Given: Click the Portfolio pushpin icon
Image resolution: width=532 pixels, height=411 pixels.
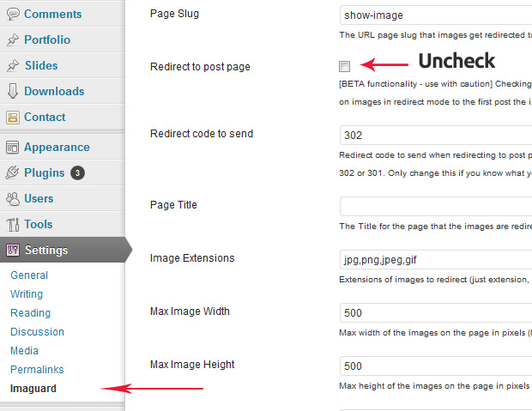Looking at the screenshot, I should coord(13,39).
